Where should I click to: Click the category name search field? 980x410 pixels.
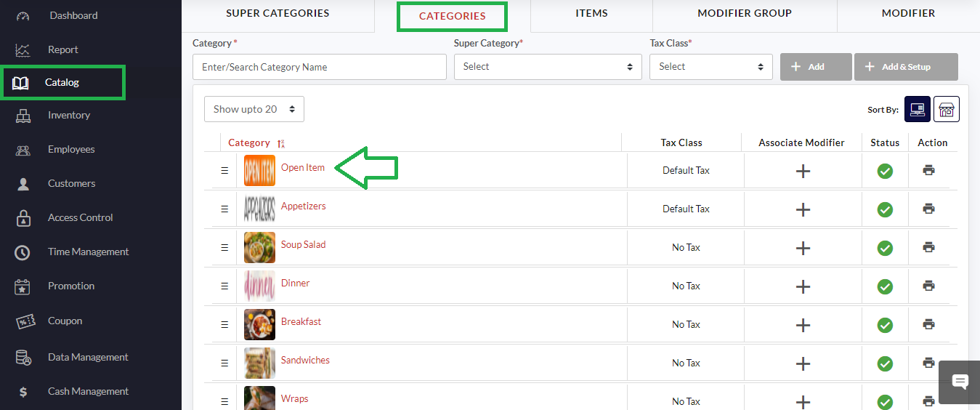point(319,67)
